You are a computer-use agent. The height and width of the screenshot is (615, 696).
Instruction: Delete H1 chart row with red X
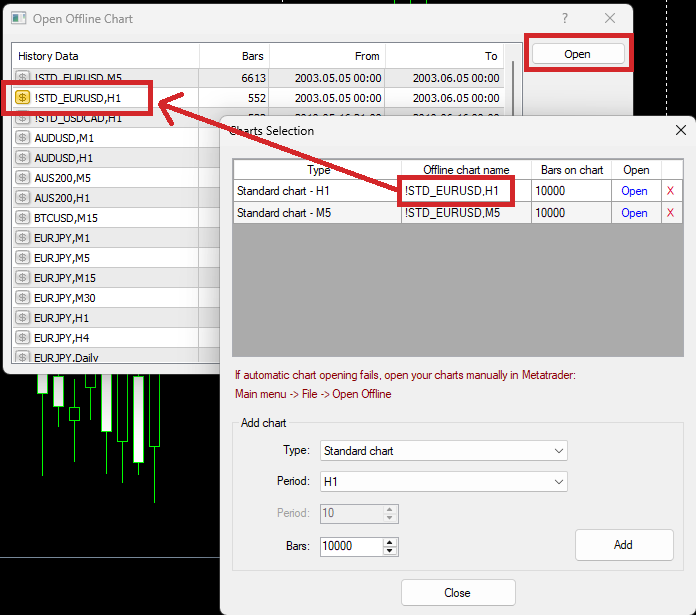[x=670, y=191]
